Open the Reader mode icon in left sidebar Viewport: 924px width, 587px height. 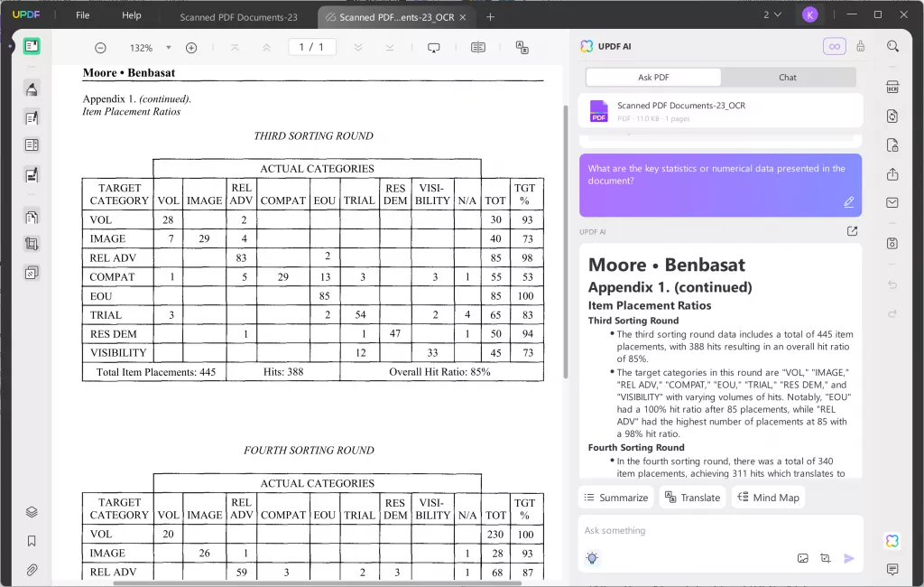[x=32, y=46]
